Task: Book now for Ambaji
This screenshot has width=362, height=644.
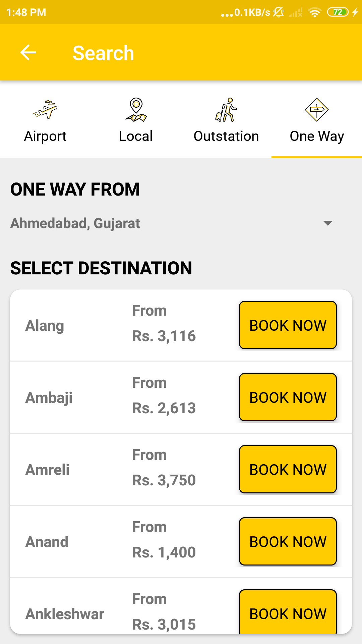Action: click(288, 397)
